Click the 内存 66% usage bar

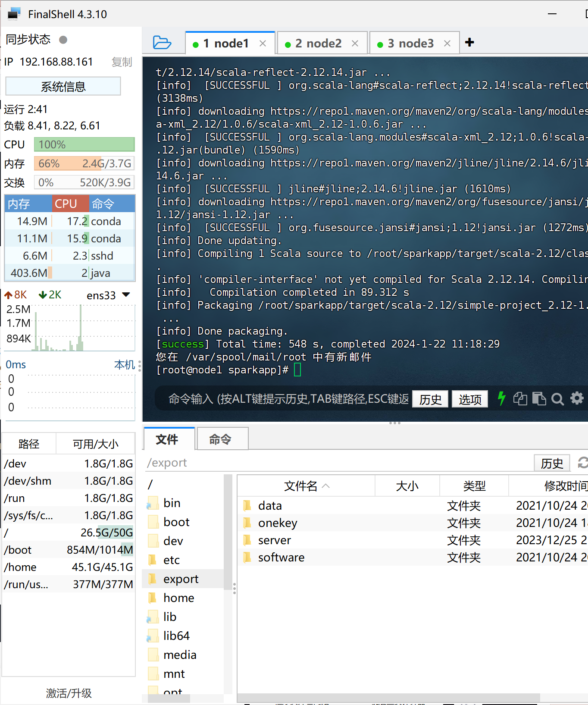tap(84, 163)
